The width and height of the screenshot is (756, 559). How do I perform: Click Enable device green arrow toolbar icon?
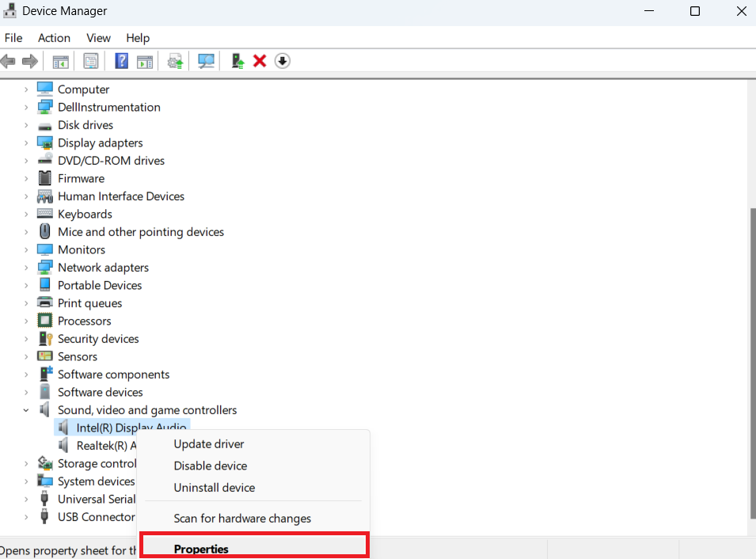click(237, 61)
